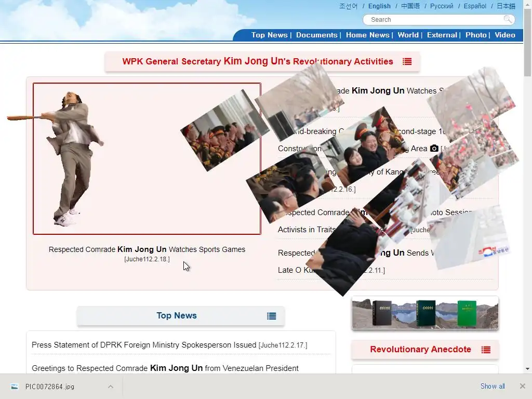The image size is (532, 399).
Task: Click the PIC0072864.jpg download item
Action: click(61, 387)
